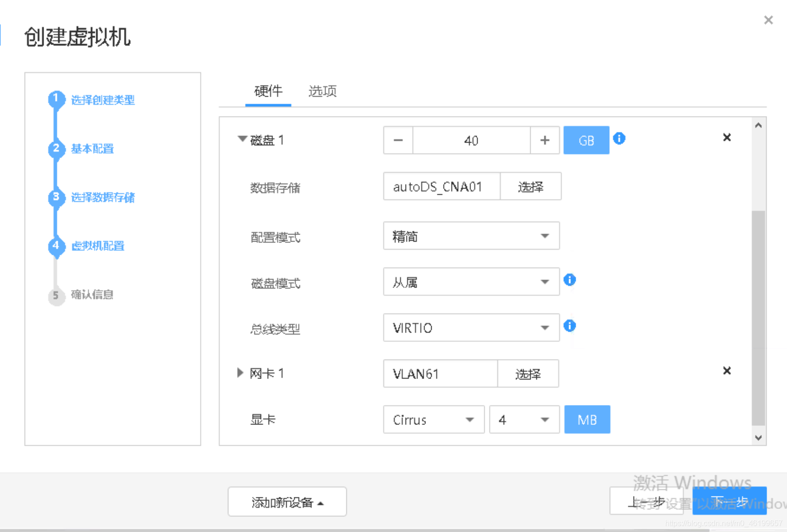Viewport: 787px width, 532px height.
Task: Click the hardware list vertical scrollbar thumb
Action: (759, 318)
